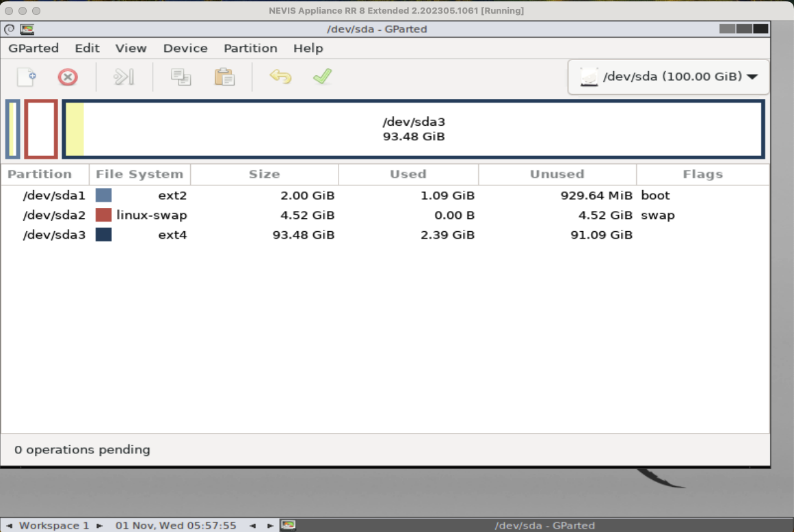The width and height of the screenshot is (794, 532).
Task: Click the File System column header
Action: 140,174
